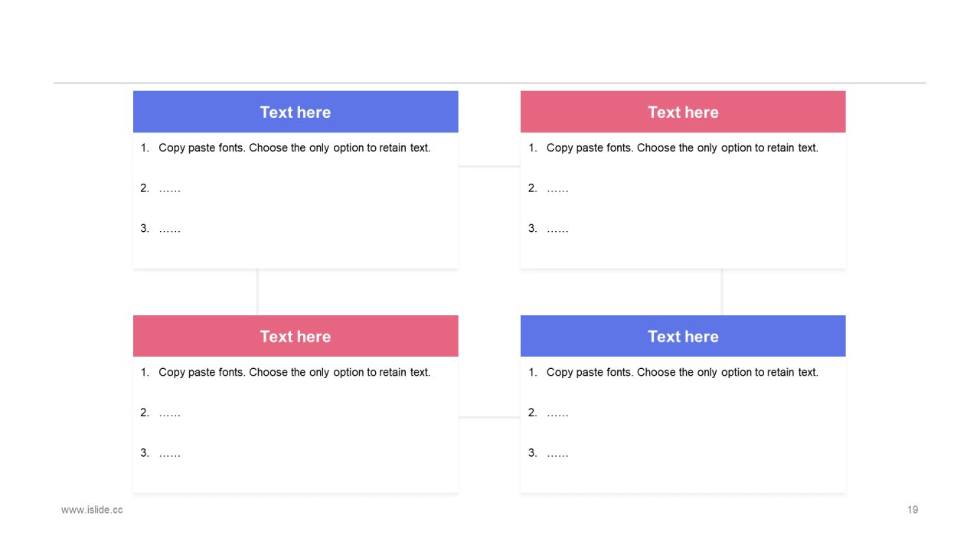Click the www.islide.cc footer link
Image resolution: width=980 pixels, height=551 pixels.
[92, 510]
